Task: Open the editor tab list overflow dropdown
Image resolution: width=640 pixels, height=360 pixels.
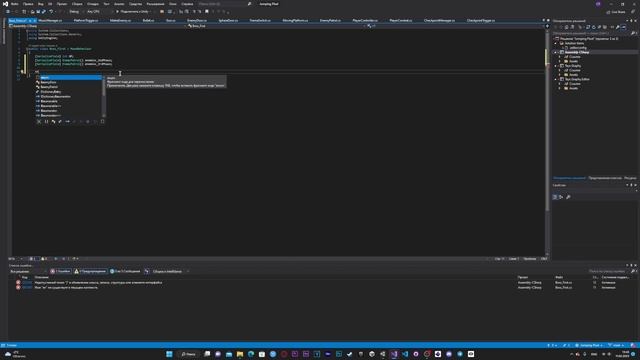Action: (543, 20)
